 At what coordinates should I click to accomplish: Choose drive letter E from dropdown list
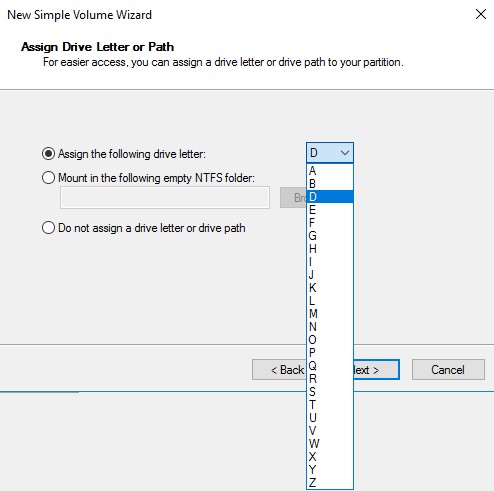[x=330, y=210]
